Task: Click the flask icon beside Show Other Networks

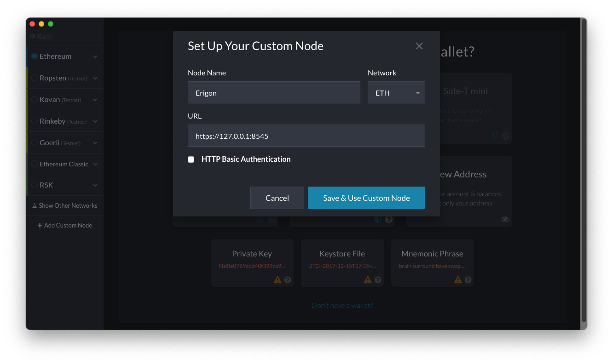Action: click(x=35, y=206)
